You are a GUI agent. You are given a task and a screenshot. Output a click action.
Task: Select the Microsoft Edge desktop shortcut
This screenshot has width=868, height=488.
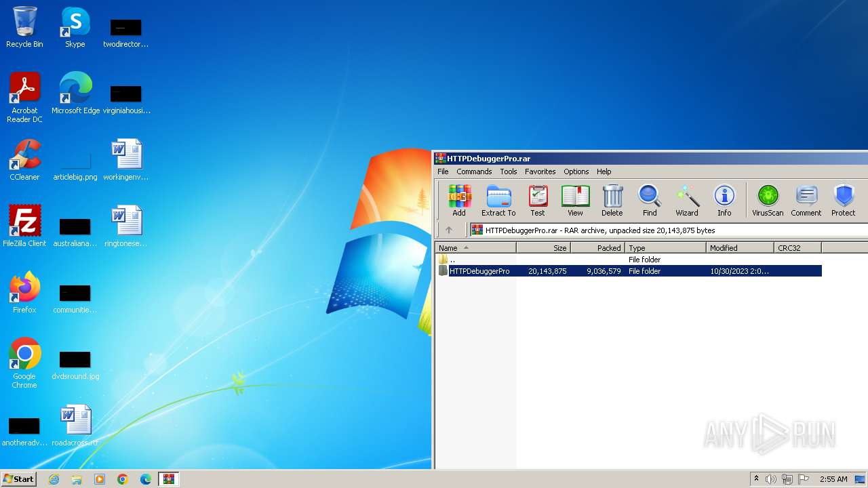(75, 94)
